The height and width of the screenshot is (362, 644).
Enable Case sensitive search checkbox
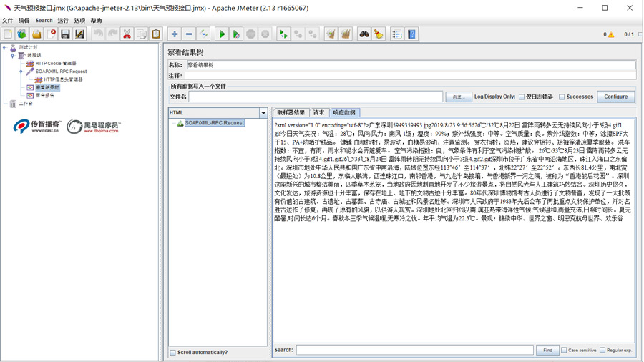564,350
